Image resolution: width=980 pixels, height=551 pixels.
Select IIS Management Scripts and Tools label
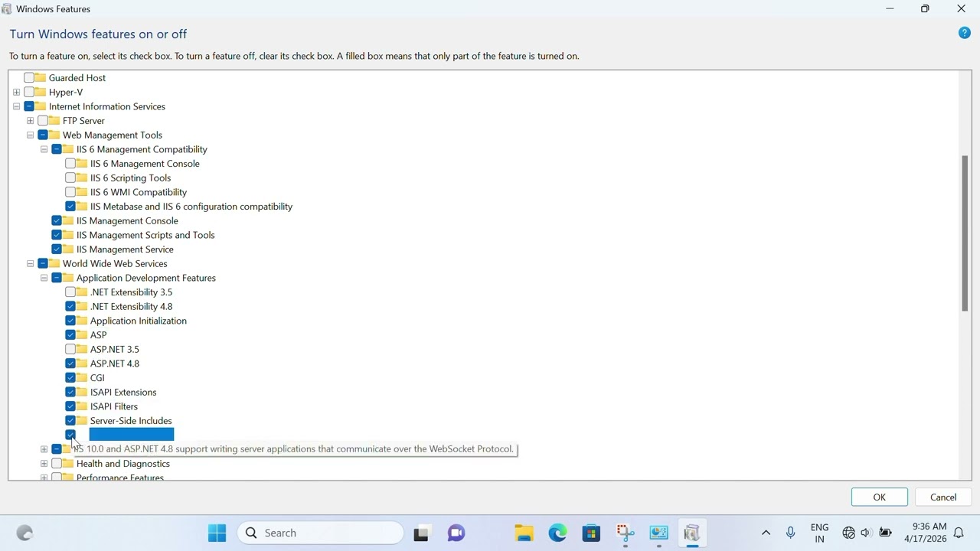pyautogui.click(x=145, y=235)
